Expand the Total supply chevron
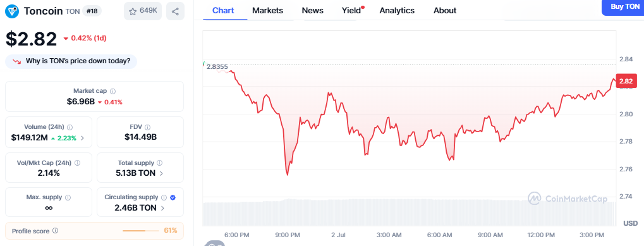The image size is (644, 246). click(161, 173)
